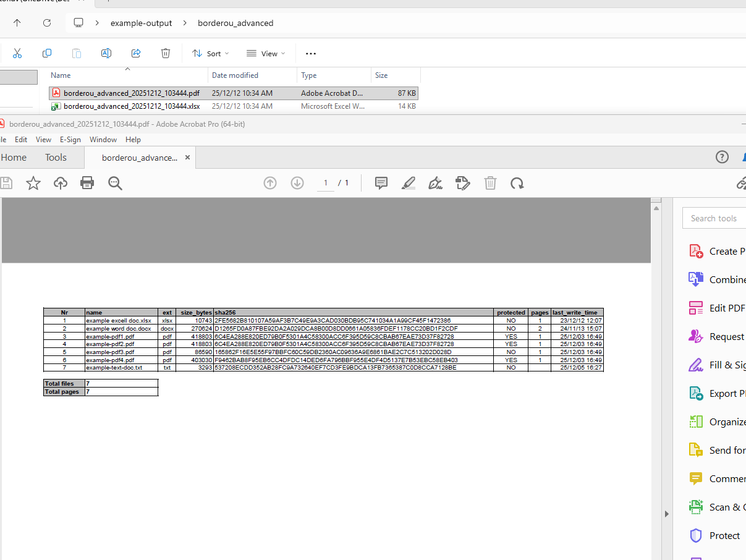
Task: Switch to the Tools tab in Acrobat
Action: [55, 157]
